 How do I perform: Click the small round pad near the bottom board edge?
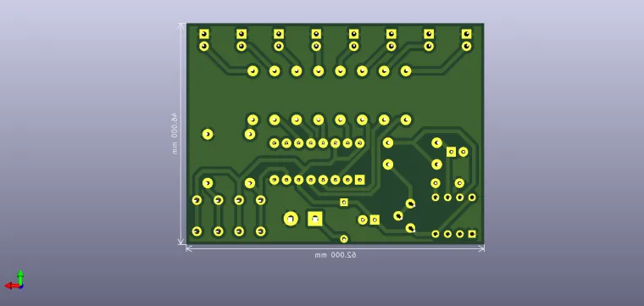coord(344,239)
